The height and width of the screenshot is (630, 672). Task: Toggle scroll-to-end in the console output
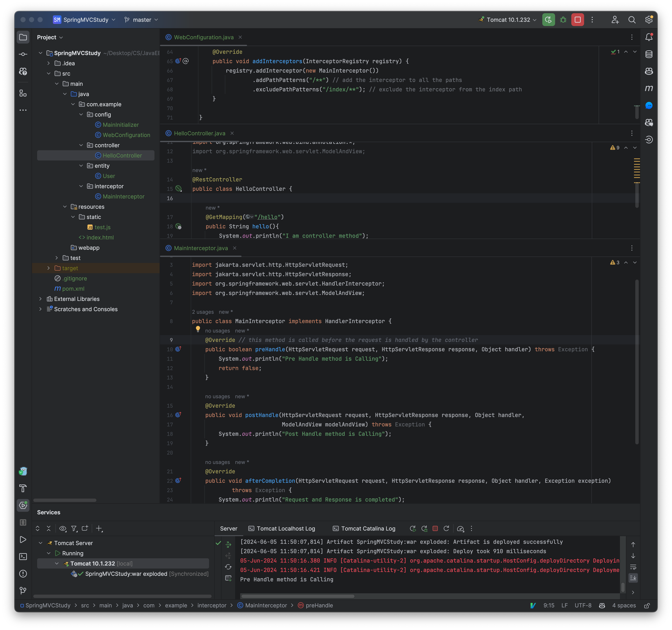click(x=633, y=577)
